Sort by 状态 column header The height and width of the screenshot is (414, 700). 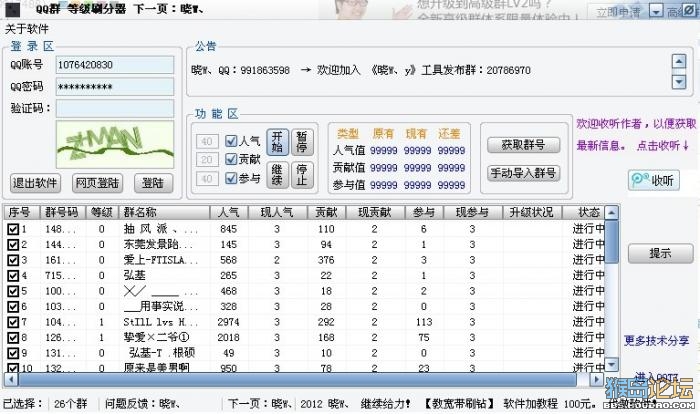(x=583, y=212)
